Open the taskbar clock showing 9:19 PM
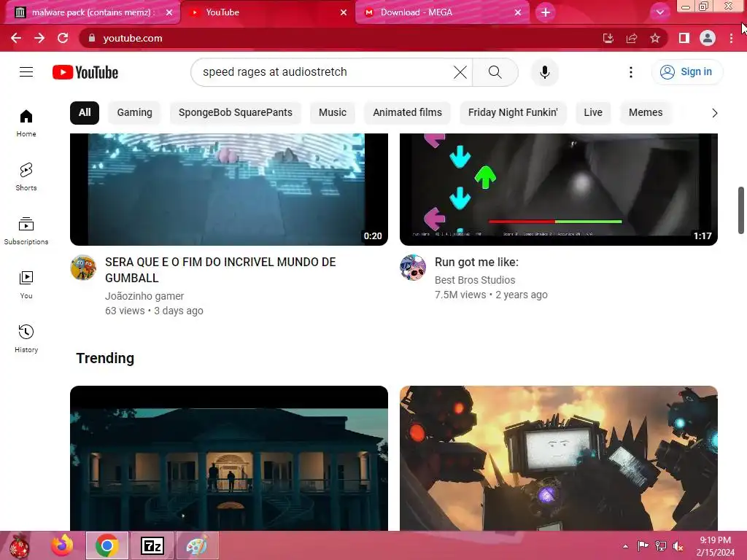This screenshot has width=747, height=560. coord(715,546)
